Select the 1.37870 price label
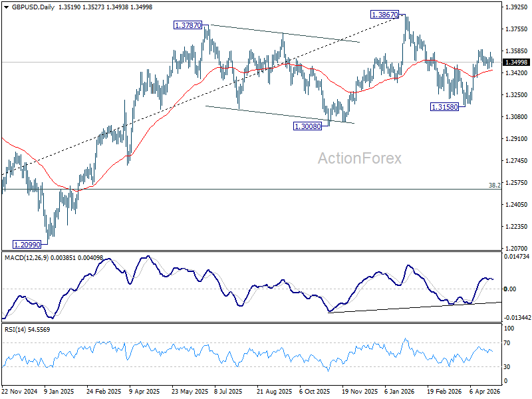 188,25
